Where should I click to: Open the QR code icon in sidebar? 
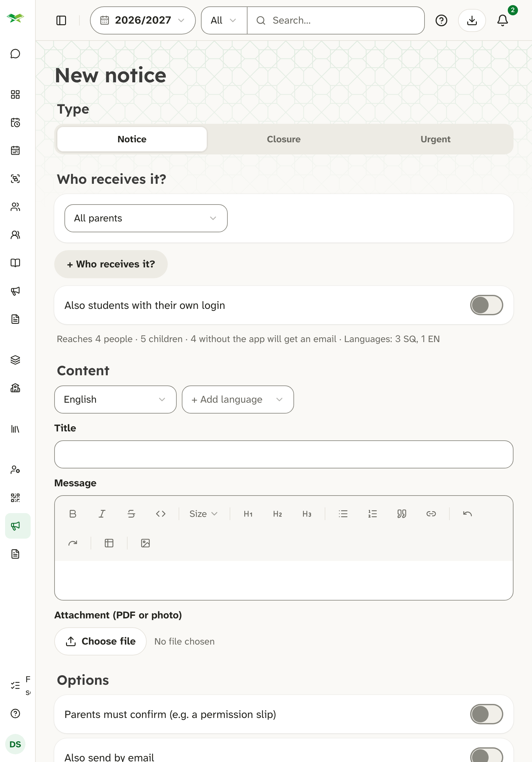15,498
